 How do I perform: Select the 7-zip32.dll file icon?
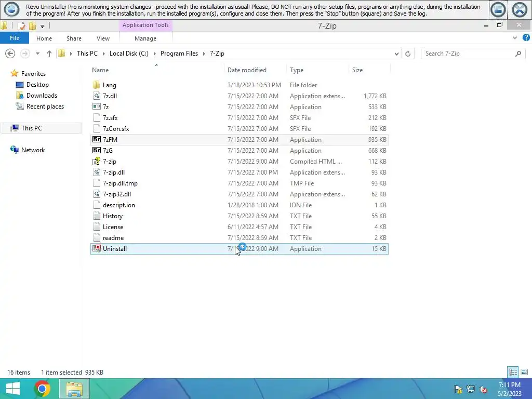pyautogui.click(x=97, y=194)
